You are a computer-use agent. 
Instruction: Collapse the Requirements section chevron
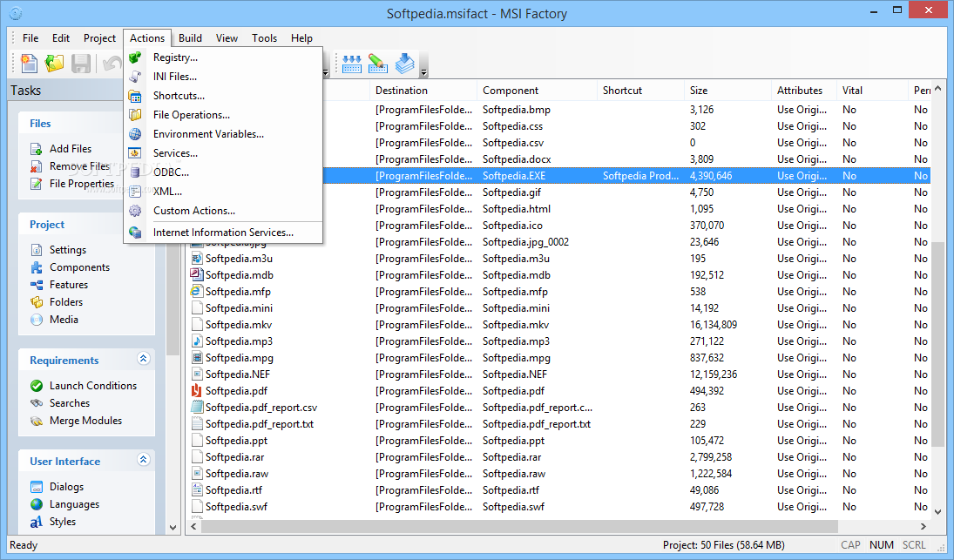tap(143, 359)
